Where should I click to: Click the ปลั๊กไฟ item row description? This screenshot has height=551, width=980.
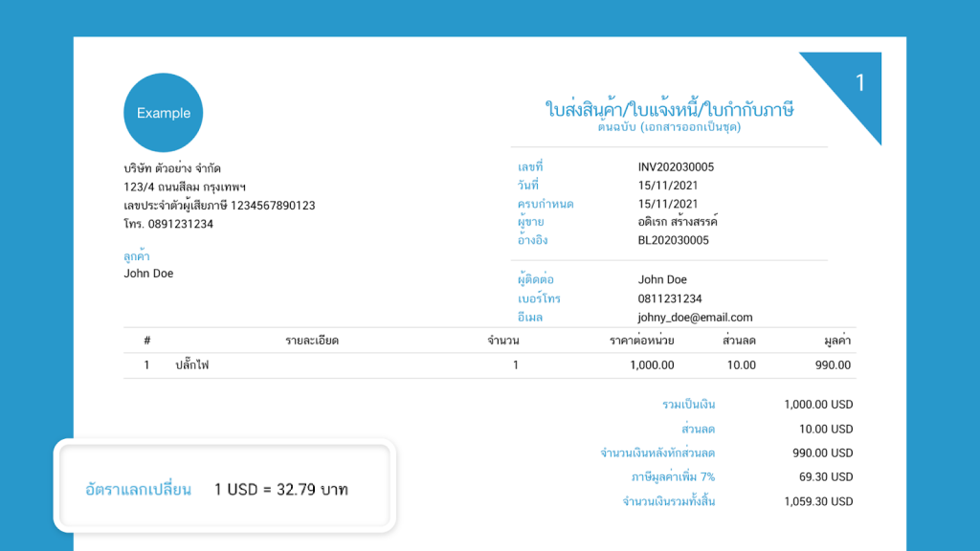[x=191, y=365]
